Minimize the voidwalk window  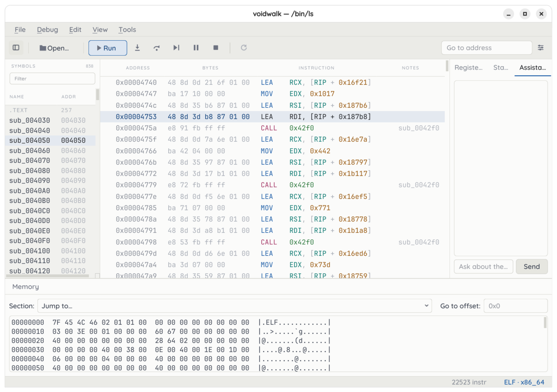[x=508, y=14]
